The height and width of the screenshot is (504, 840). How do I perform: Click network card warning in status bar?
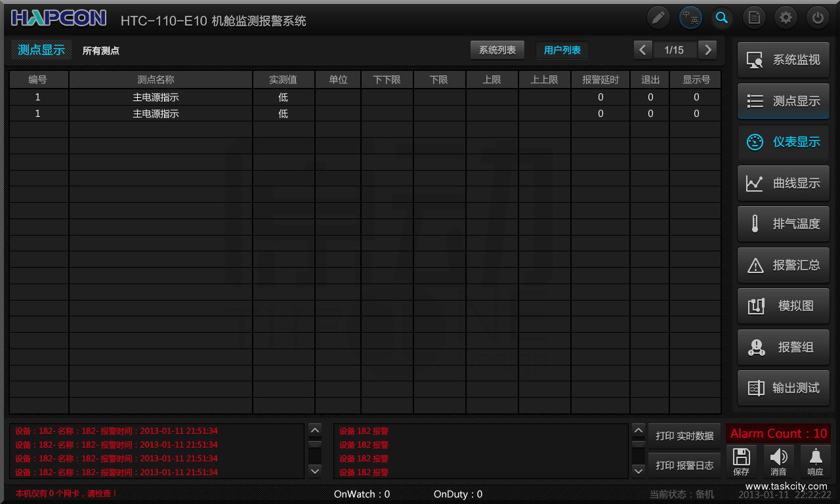click(66, 493)
